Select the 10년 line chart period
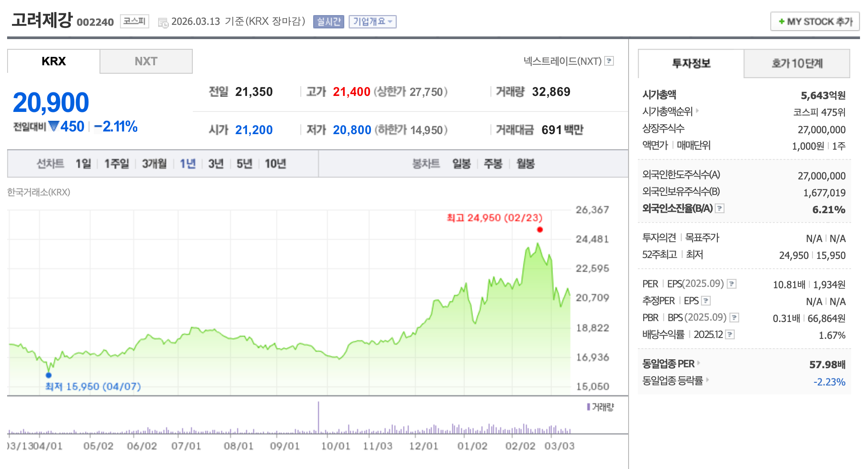 point(275,164)
